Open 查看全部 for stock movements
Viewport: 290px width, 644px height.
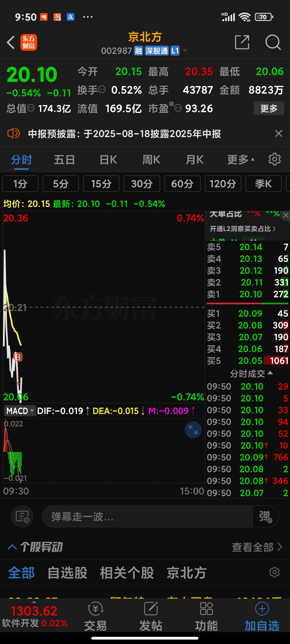point(257,547)
